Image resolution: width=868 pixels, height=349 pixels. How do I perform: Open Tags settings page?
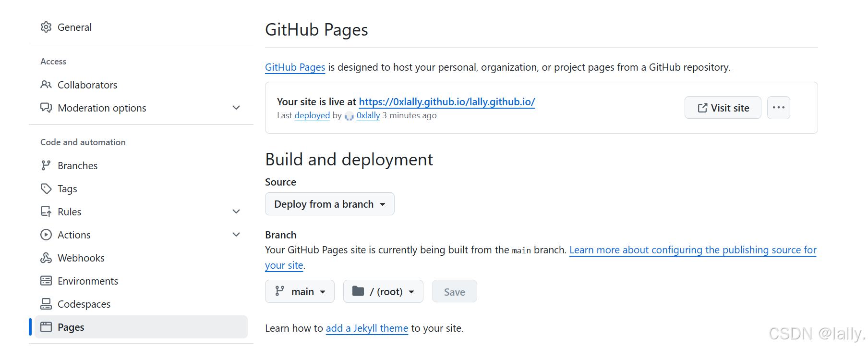click(x=141, y=188)
